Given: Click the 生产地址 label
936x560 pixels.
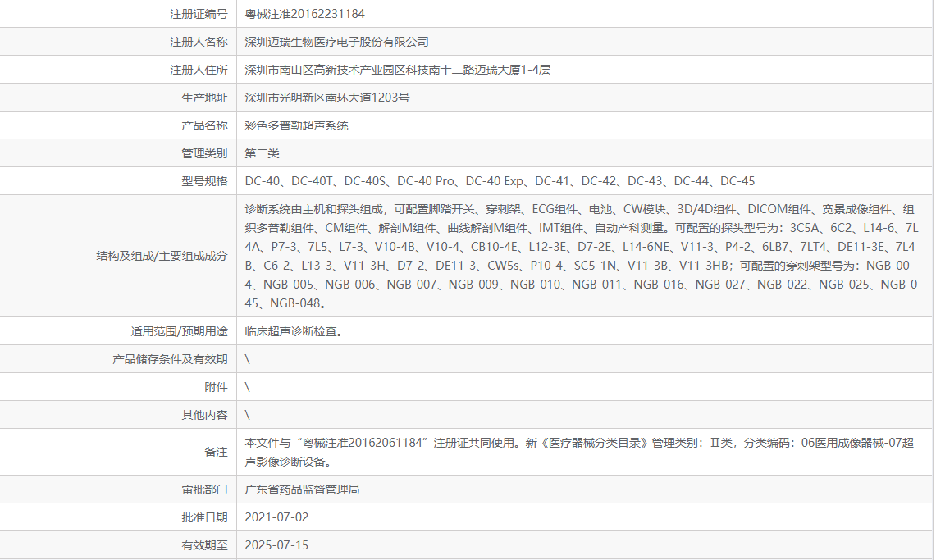Looking at the screenshot, I should coord(204,98).
